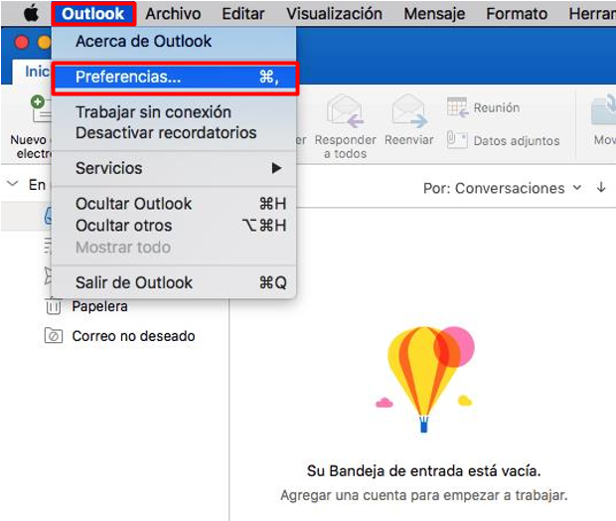Open the Archivo menu

173,14
